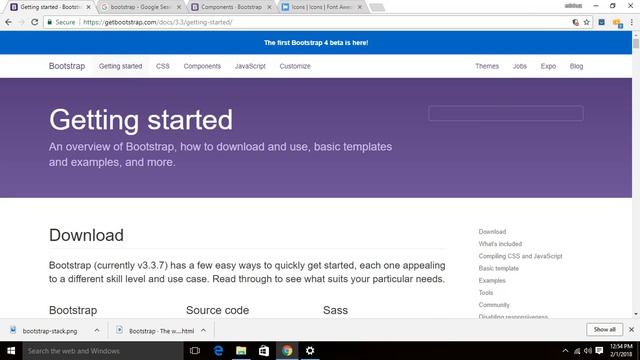
Task: Click the blue extension icon in toolbar
Action: click(x=602, y=22)
